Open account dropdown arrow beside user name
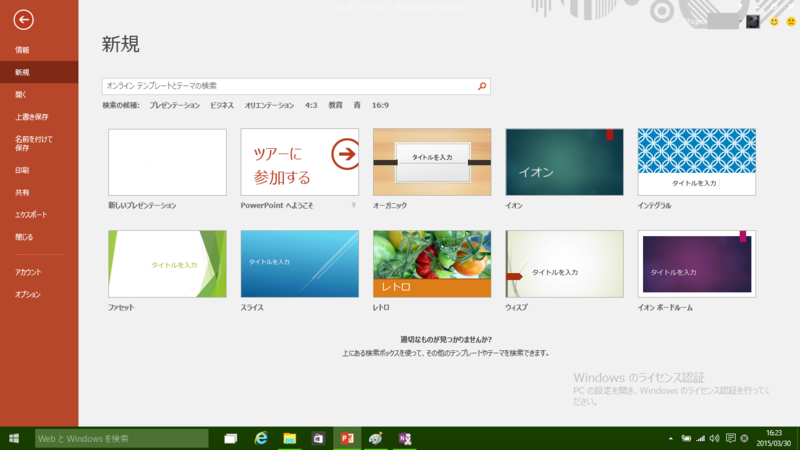 click(740, 21)
